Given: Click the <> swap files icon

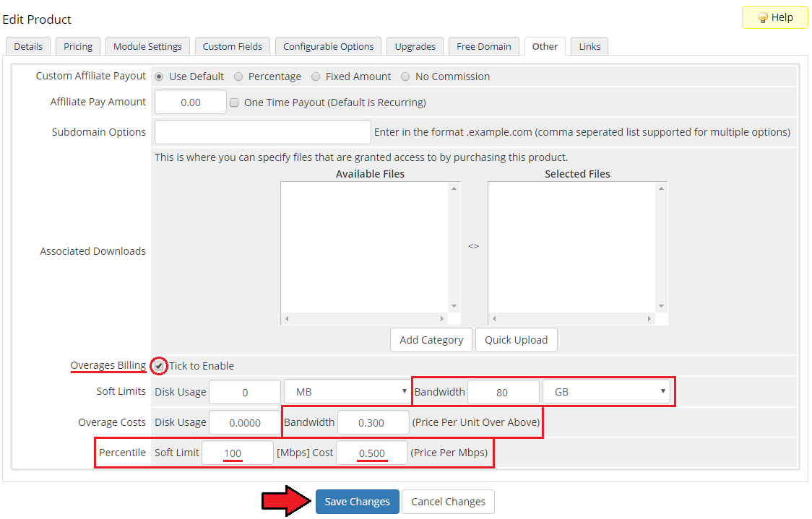Looking at the screenshot, I should 473,246.
